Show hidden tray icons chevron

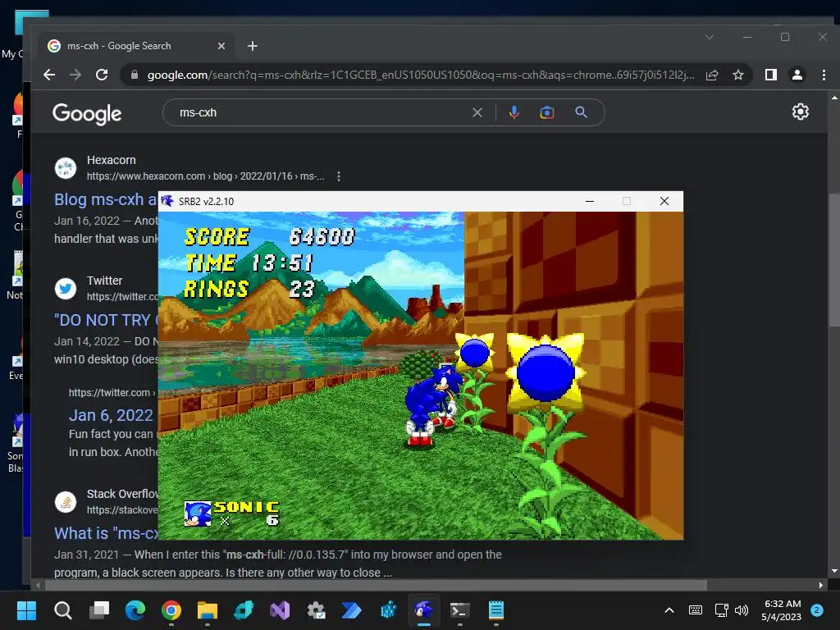pyautogui.click(x=669, y=610)
